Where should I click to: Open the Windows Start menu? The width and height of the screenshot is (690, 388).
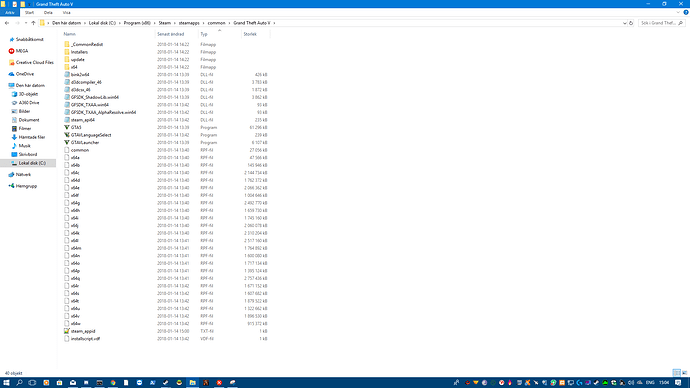click(x=6, y=383)
